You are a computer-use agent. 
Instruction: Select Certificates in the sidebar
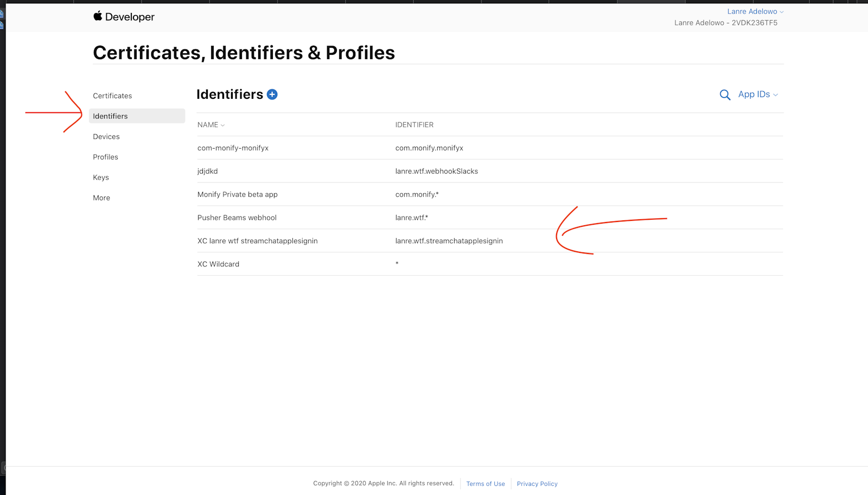pos(112,96)
